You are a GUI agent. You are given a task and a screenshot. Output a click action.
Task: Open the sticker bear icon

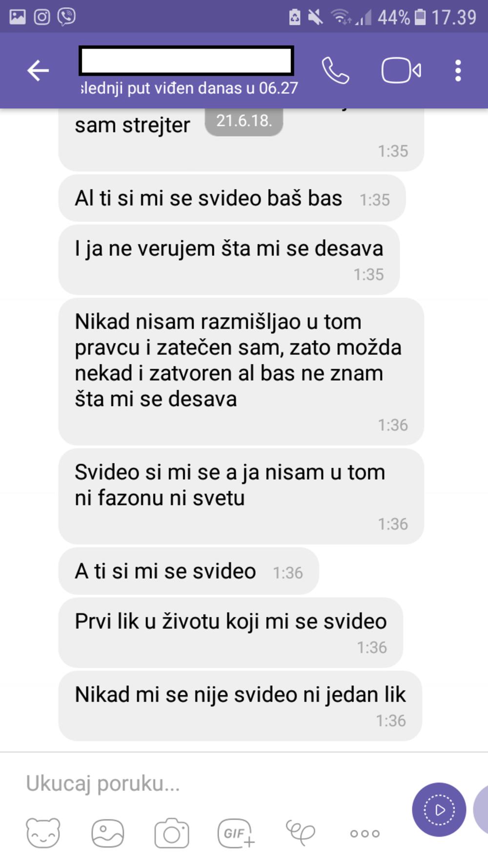coord(43,833)
